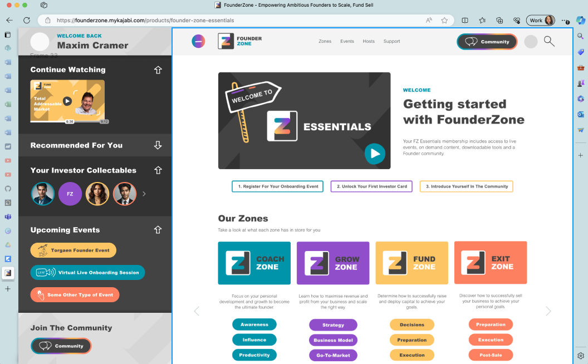Select the woman investor collectable portrait
The width and height of the screenshot is (588, 364).
pyautogui.click(x=97, y=194)
